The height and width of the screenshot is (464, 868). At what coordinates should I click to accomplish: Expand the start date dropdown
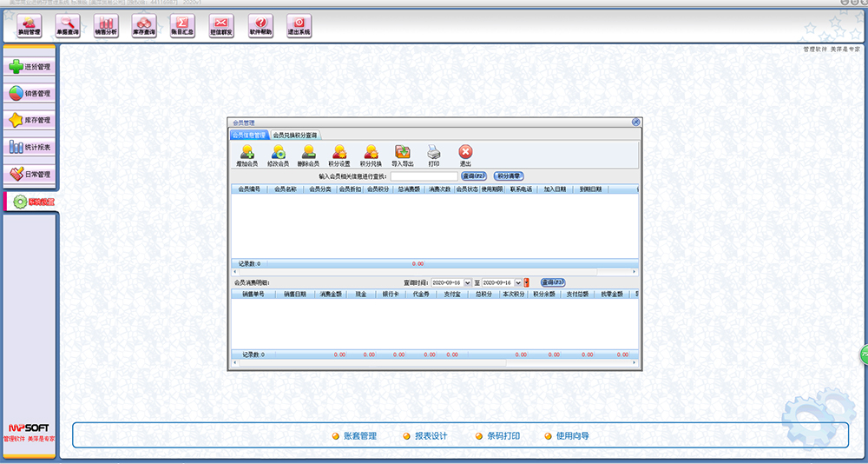(468, 282)
